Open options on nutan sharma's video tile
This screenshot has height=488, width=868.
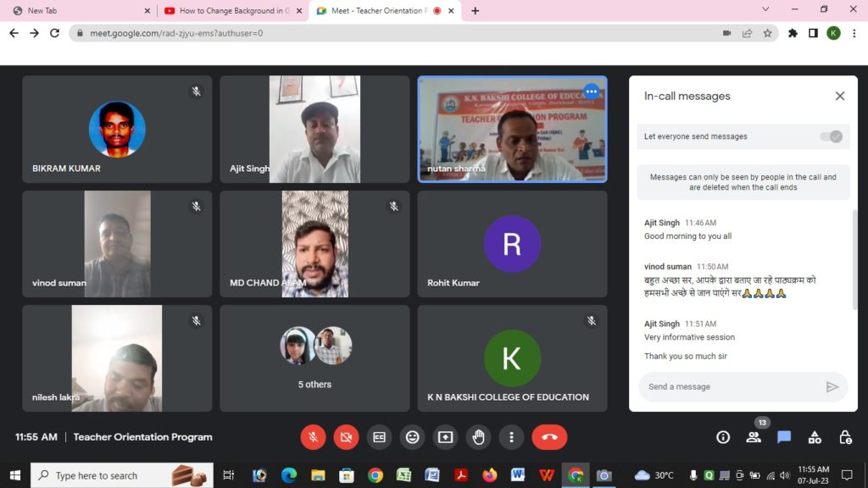click(592, 91)
